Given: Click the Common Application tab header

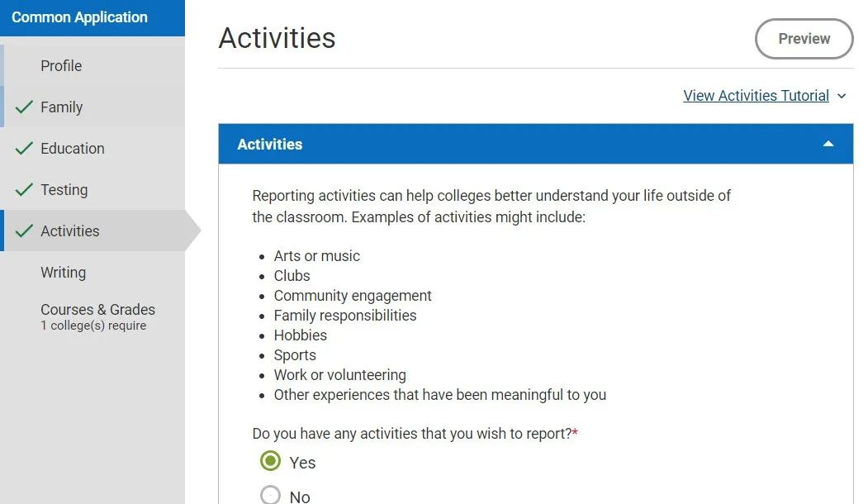Looking at the screenshot, I should tap(80, 17).
